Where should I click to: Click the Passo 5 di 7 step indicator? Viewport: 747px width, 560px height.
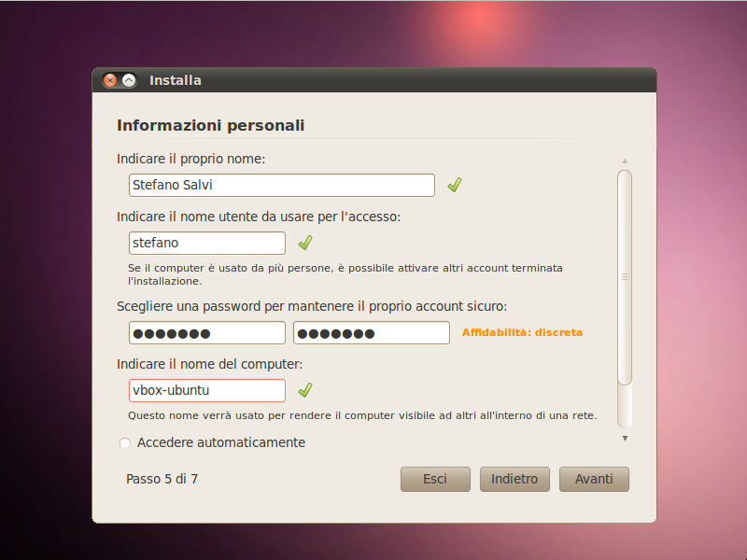tap(162, 479)
